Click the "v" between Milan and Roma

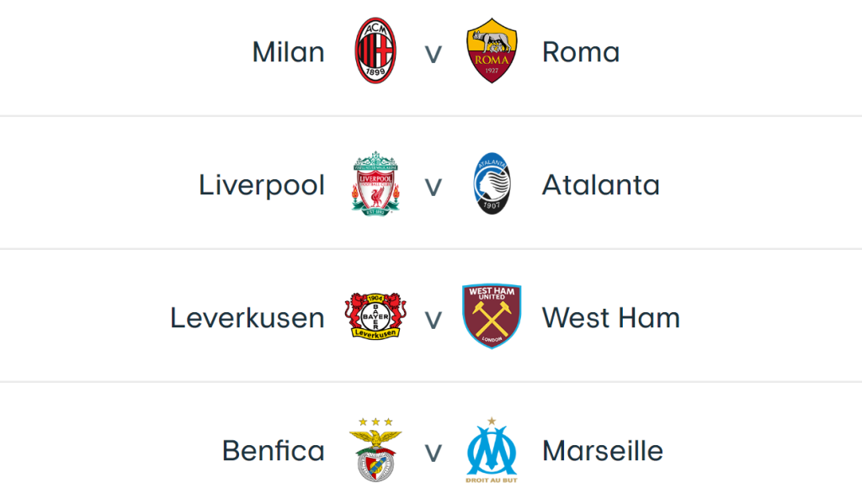click(433, 54)
